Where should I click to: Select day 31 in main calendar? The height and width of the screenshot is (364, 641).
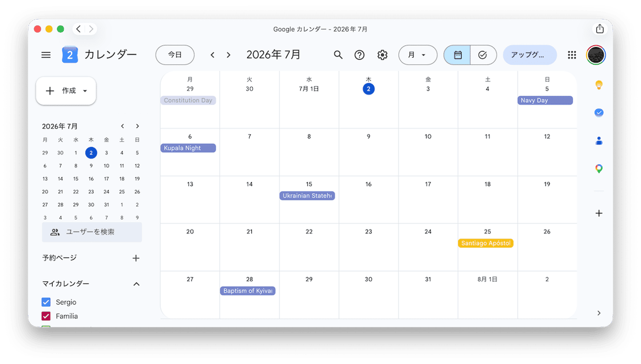428,279
